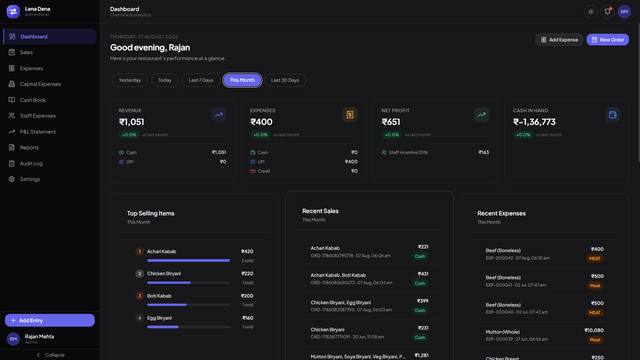Screen dimensions: 640x360
Task: Select the Last 7 Days filter
Action: [x=201, y=80]
